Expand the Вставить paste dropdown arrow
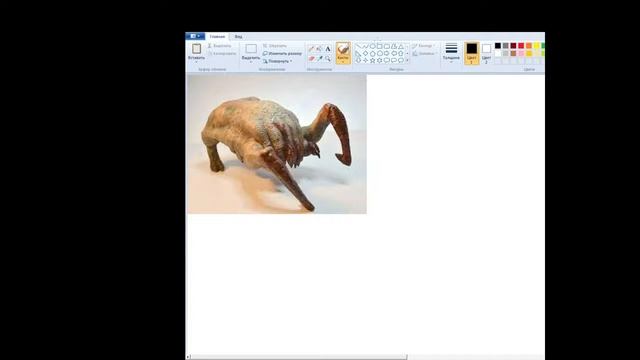Viewport: 640px width, 360px height. (x=196, y=62)
